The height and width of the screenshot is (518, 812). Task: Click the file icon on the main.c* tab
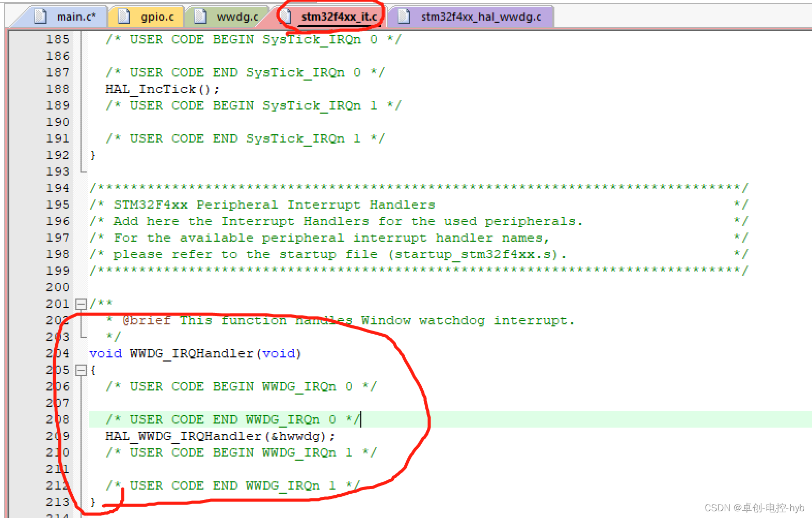click(x=40, y=17)
